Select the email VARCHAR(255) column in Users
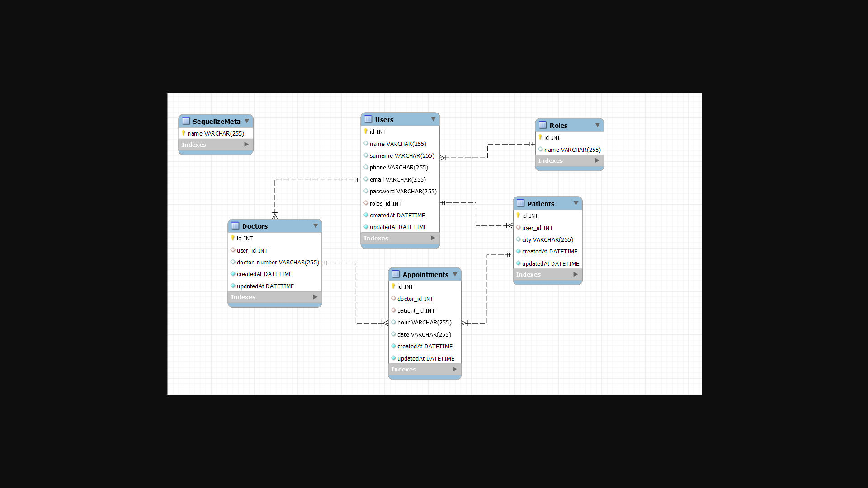The width and height of the screenshot is (868, 488). (397, 179)
